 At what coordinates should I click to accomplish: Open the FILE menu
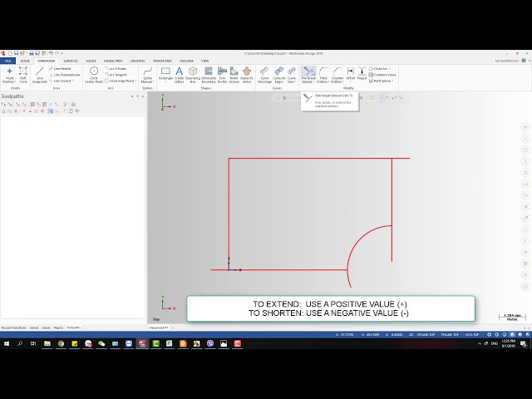coord(7,61)
